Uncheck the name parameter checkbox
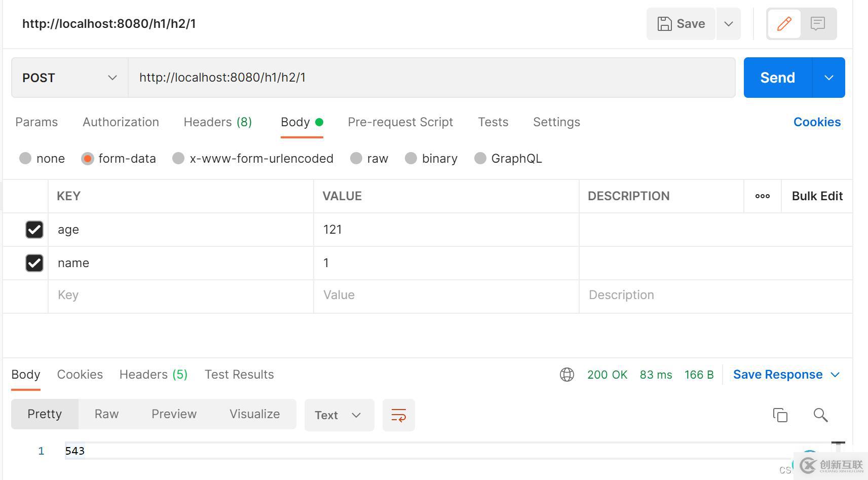The height and width of the screenshot is (480, 868). [x=34, y=263]
